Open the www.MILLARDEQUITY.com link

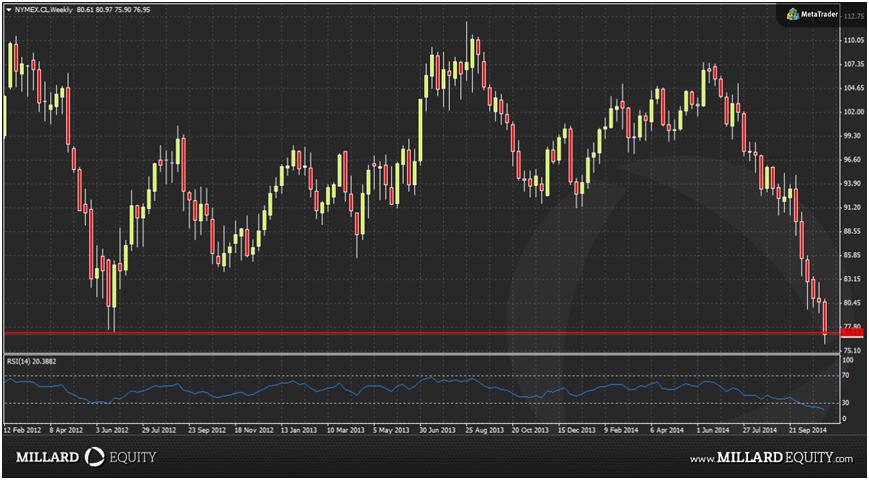(x=771, y=458)
